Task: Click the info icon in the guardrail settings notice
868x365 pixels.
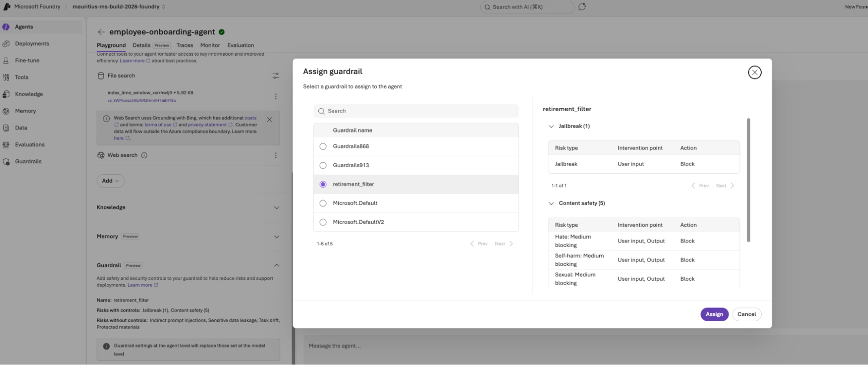Action: pyautogui.click(x=106, y=346)
